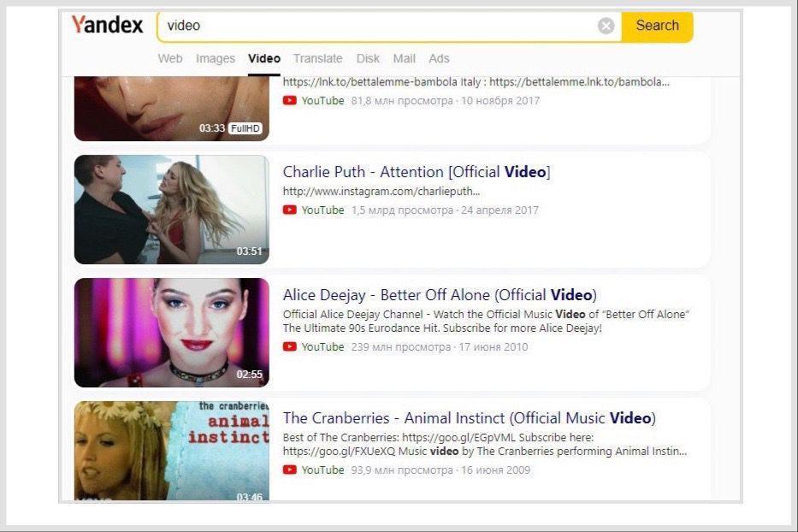This screenshot has height=532, width=798.
Task: Click the 03:51 duration label
Action: pos(250,251)
